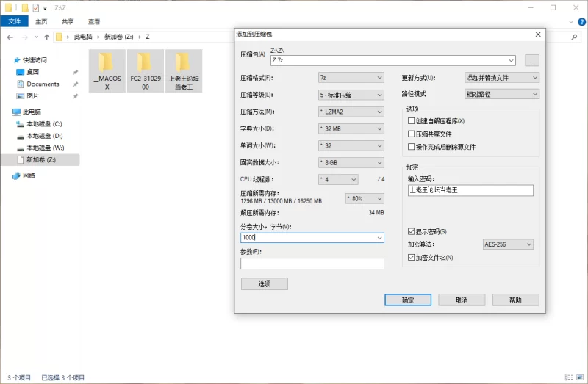The width and height of the screenshot is (588, 384).
Task: Click the browse button with three dots
Action: click(x=531, y=60)
